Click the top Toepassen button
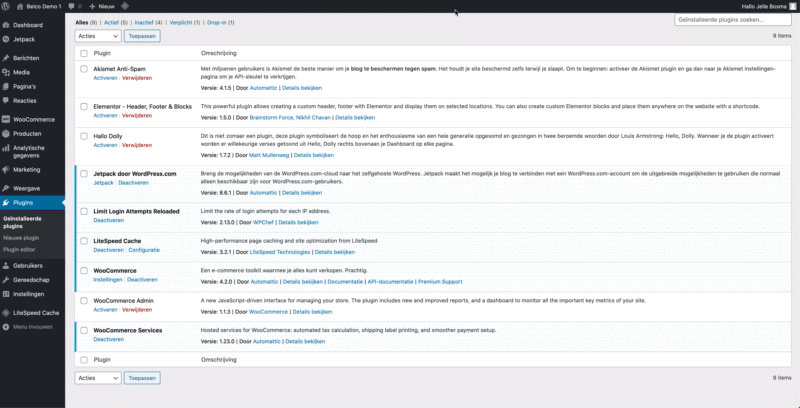 (142, 36)
